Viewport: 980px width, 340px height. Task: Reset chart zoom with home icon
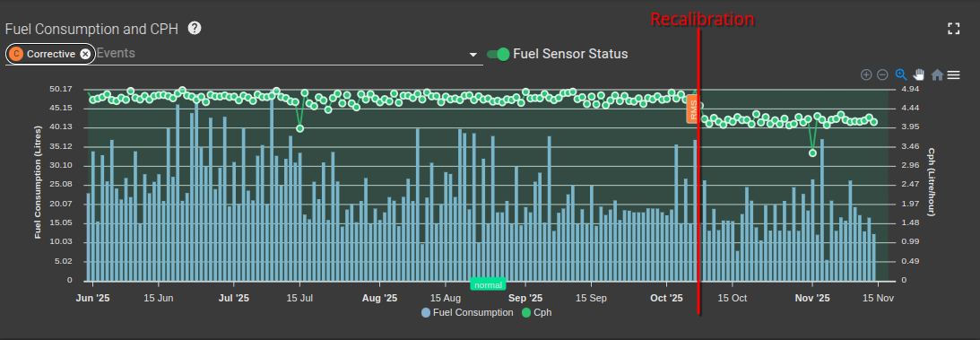(937, 75)
